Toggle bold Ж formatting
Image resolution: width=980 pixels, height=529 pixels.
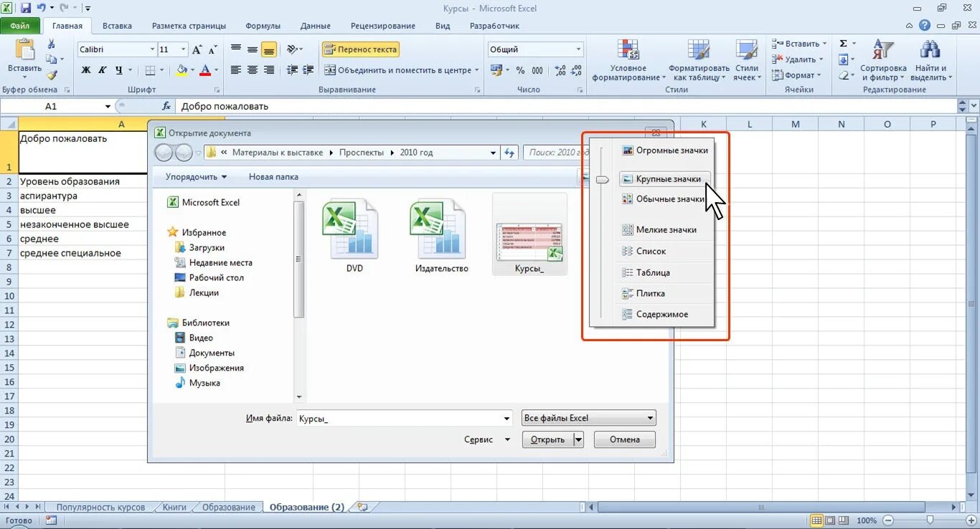pyautogui.click(x=86, y=70)
